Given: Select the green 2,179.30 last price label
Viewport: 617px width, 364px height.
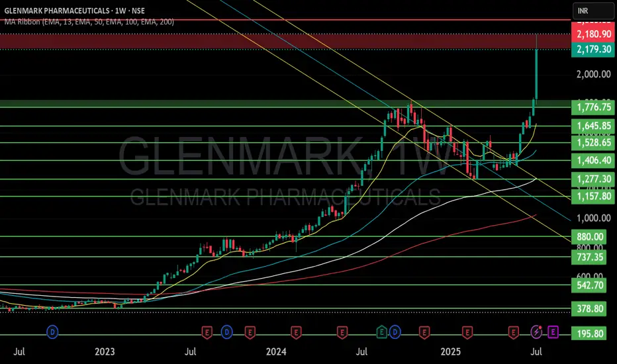Looking at the screenshot, I should (593, 49).
